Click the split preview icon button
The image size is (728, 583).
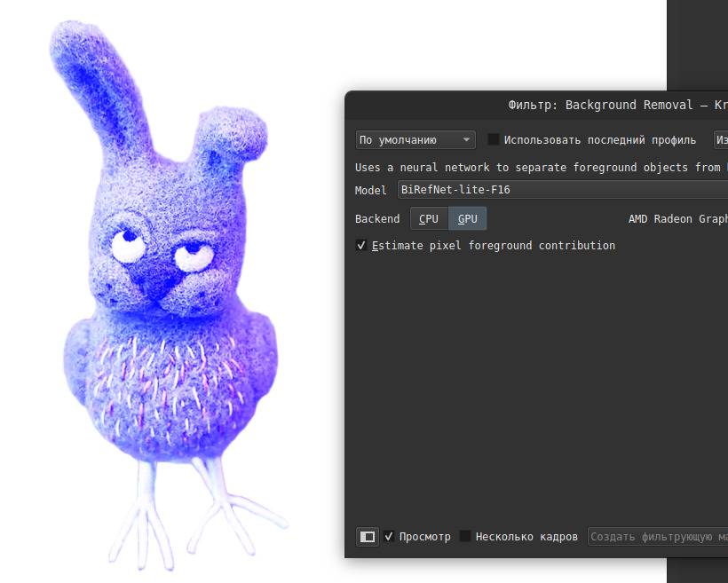click(x=368, y=537)
